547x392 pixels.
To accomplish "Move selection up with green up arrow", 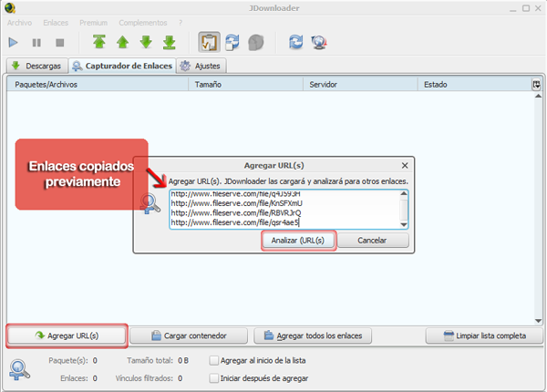I will click(122, 42).
